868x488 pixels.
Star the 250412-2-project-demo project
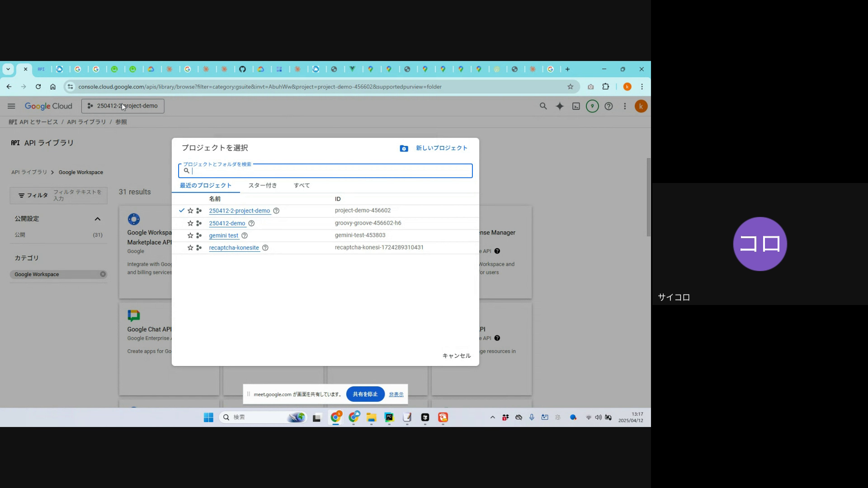pos(190,211)
